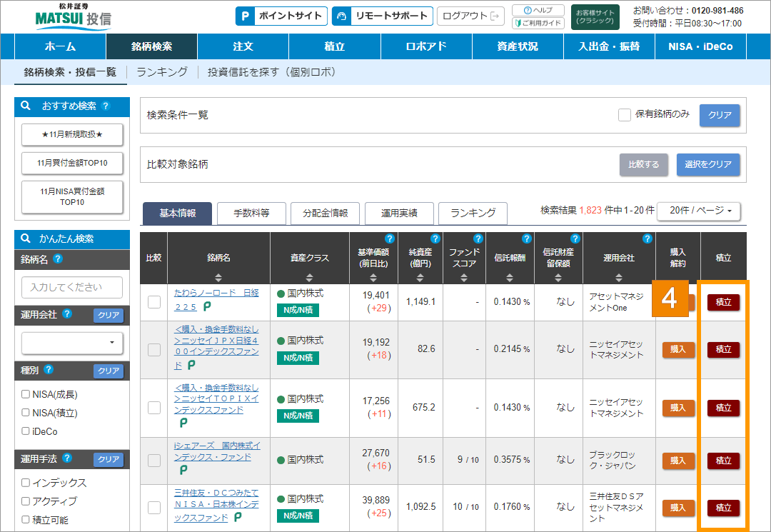
Task: Toggle the 保有銘柄のみ checkbox
Action: pos(625,115)
